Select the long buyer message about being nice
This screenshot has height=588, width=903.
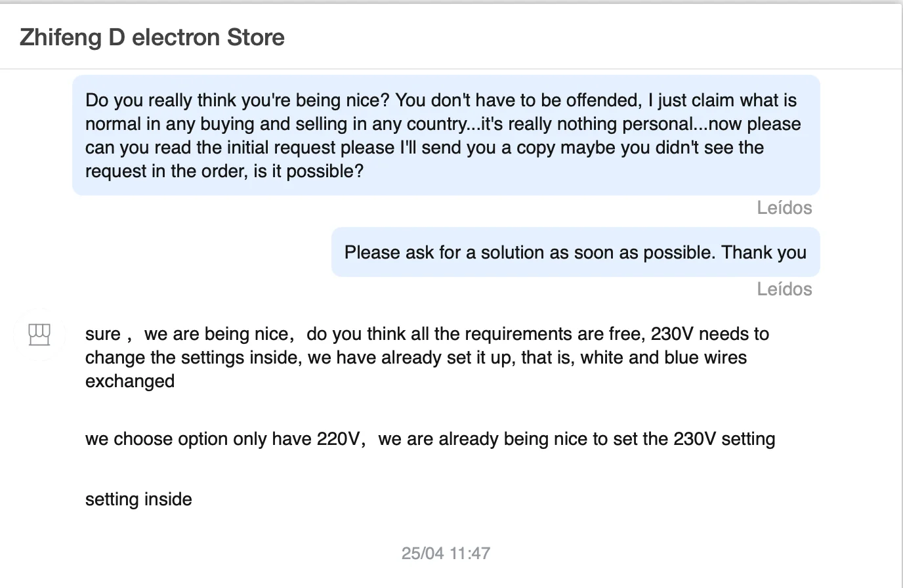tap(446, 135)
